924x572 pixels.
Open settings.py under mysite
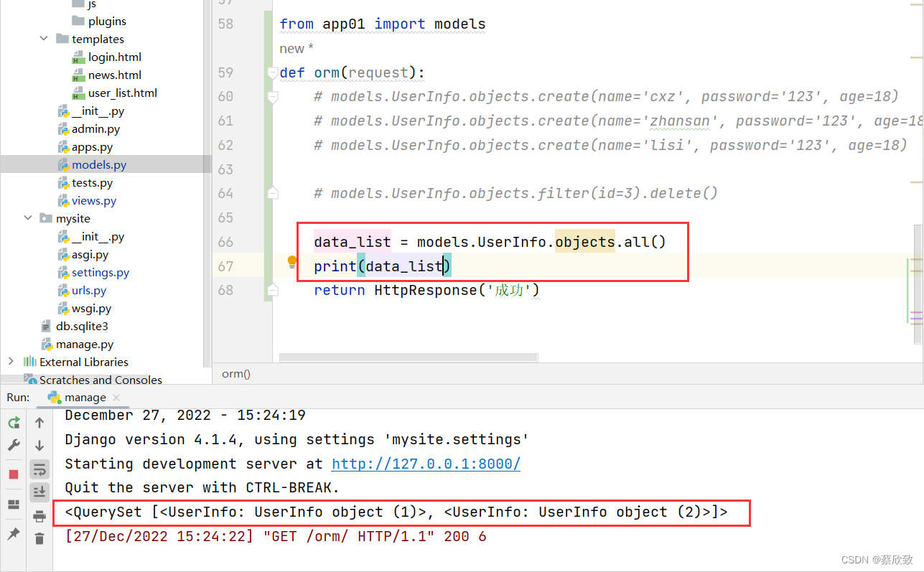pyautogui.click(x=101, y=272)
